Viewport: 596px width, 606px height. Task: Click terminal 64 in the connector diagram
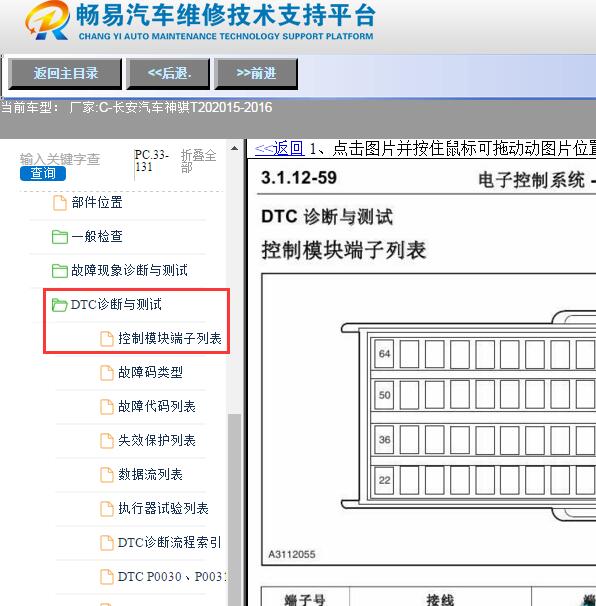pyautogui.click(x=384, y=354)
